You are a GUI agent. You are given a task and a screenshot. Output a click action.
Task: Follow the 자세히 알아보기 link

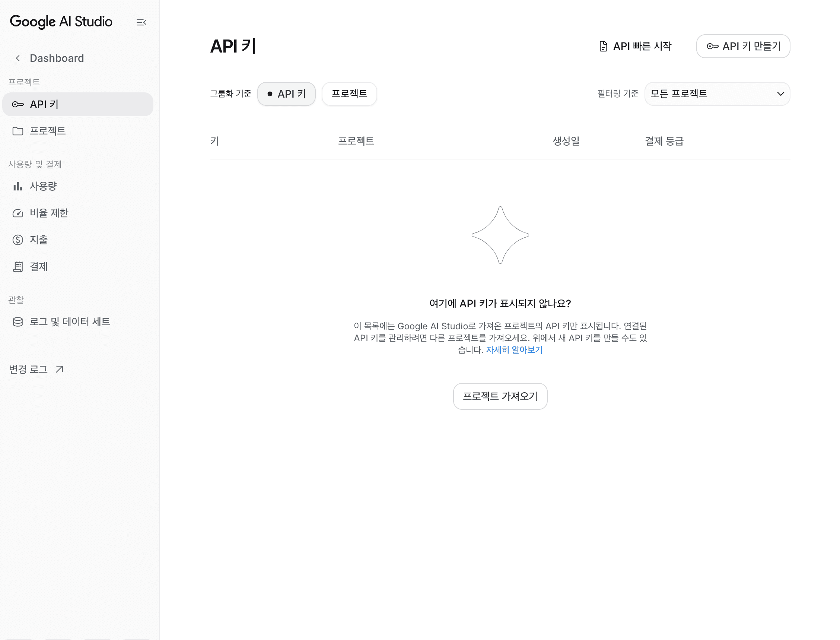click(514, 350)
